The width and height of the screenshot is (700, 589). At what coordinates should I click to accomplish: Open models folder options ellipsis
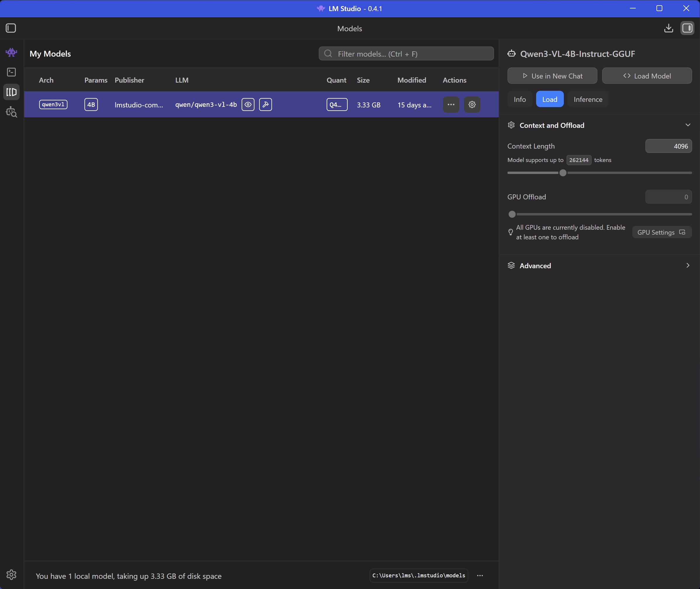coord(480,575)
